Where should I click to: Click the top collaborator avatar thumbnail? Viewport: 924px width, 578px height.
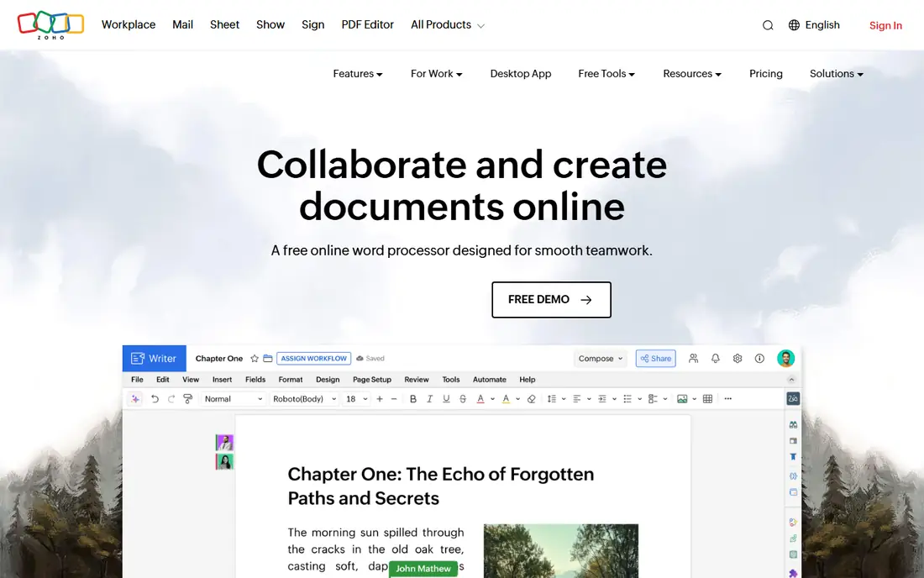[224, 443]
